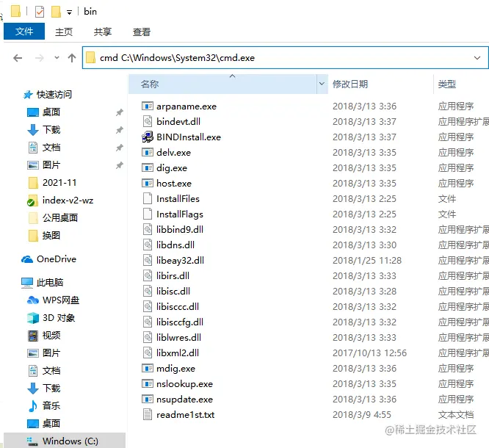This screenshot has width=489, height=448.
Task: Select the readme1st.txt text file icon
Action: pos(148,415)
